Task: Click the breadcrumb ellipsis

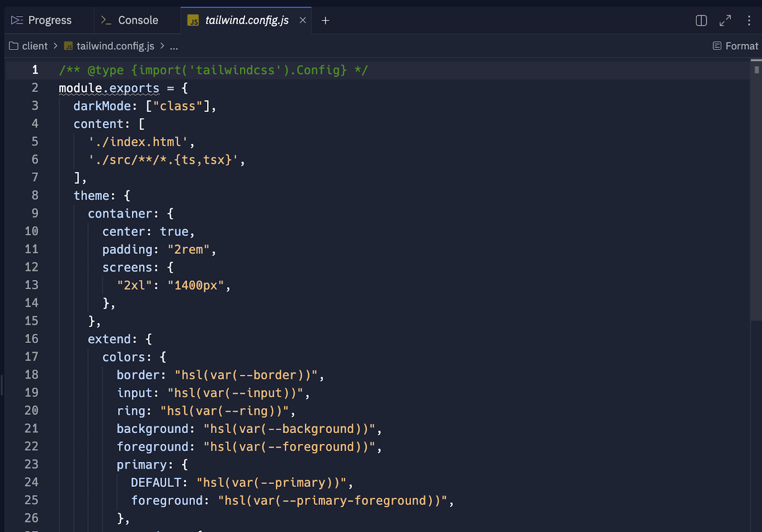Action: click(x=174, y=47)
